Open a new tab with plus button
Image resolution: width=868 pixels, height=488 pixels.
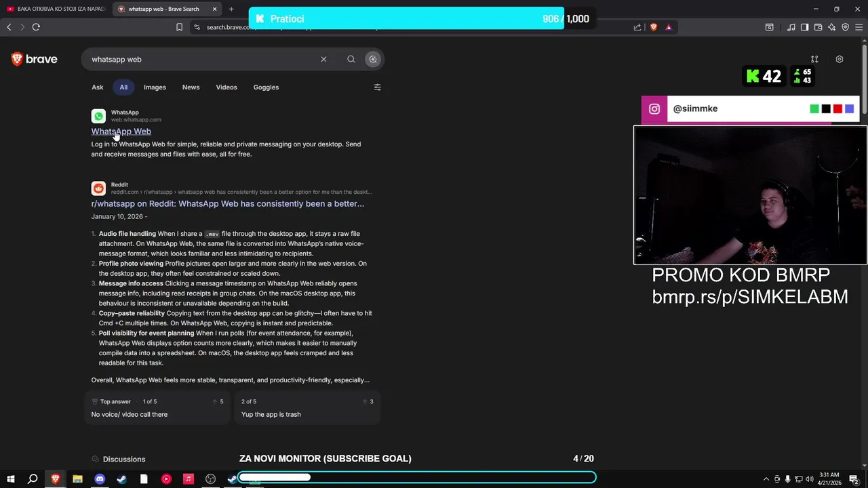[231, 9]
